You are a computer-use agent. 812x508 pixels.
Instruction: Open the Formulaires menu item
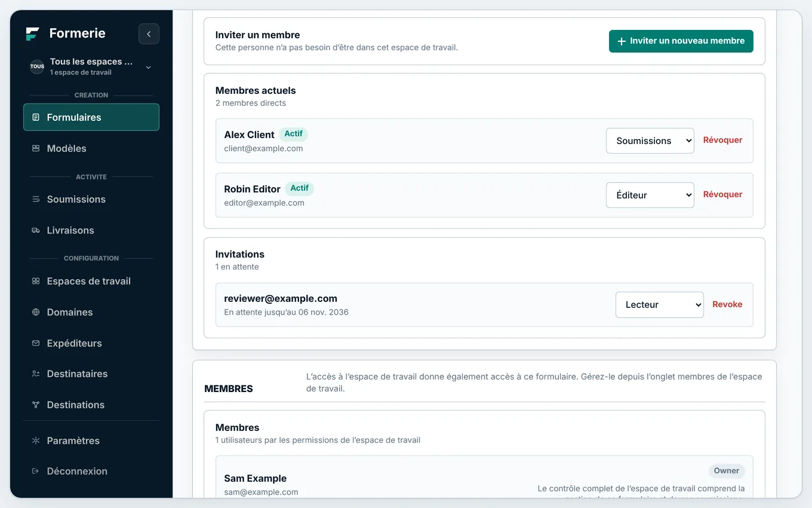[91, 117]
